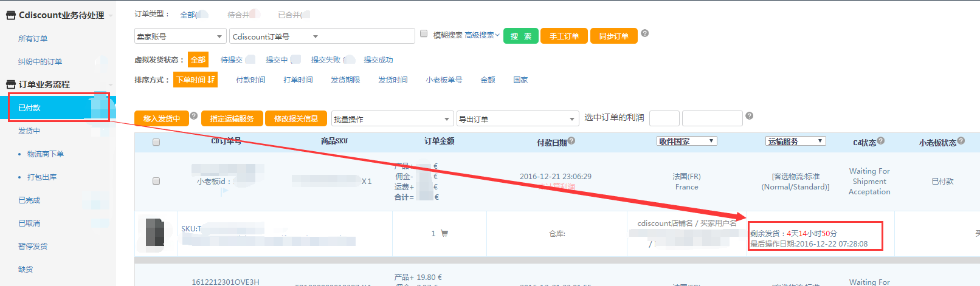The width and height of the screenshot is (980, 286).
Task: Open 纠纷中的订单 in the sidebar
Action: coord(40,61)
